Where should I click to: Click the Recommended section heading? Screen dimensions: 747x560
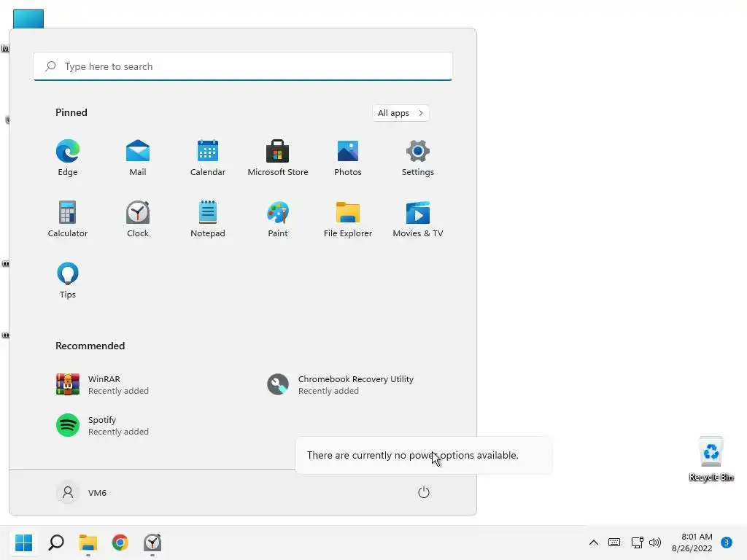click(90, 346)
